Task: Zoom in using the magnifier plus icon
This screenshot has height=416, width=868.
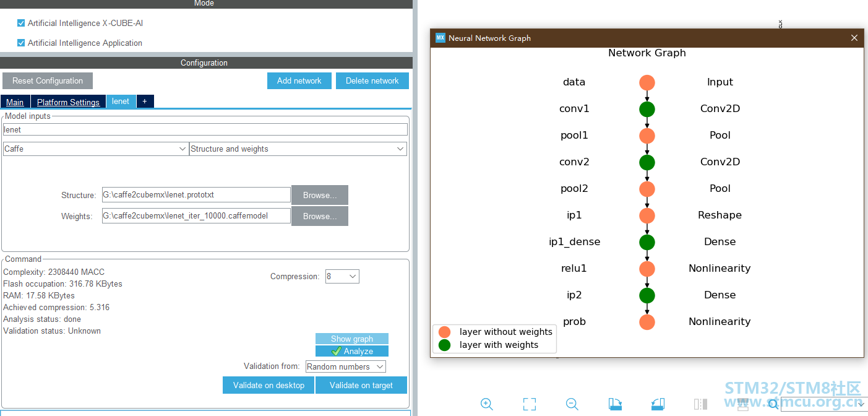Action: 487,404
